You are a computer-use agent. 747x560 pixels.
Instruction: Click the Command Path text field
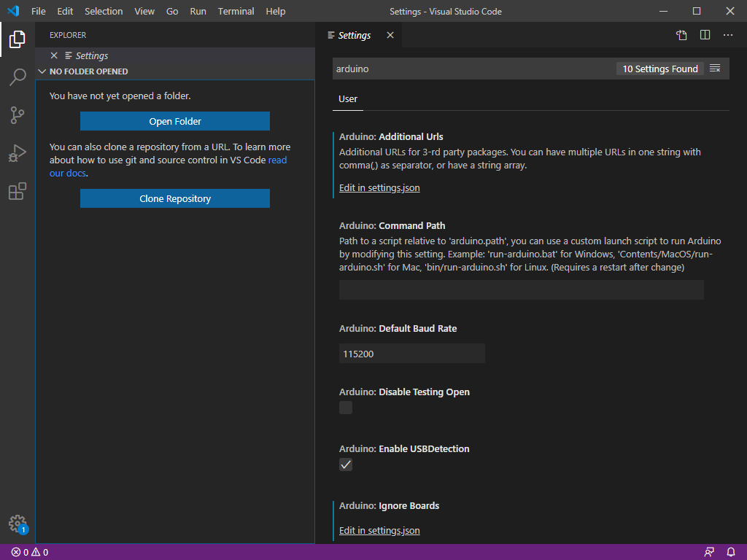(521, 290)
